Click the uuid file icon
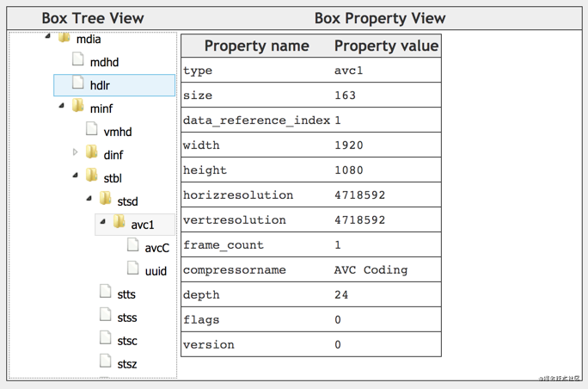The image size is (588, 389). tap(133, 269)
